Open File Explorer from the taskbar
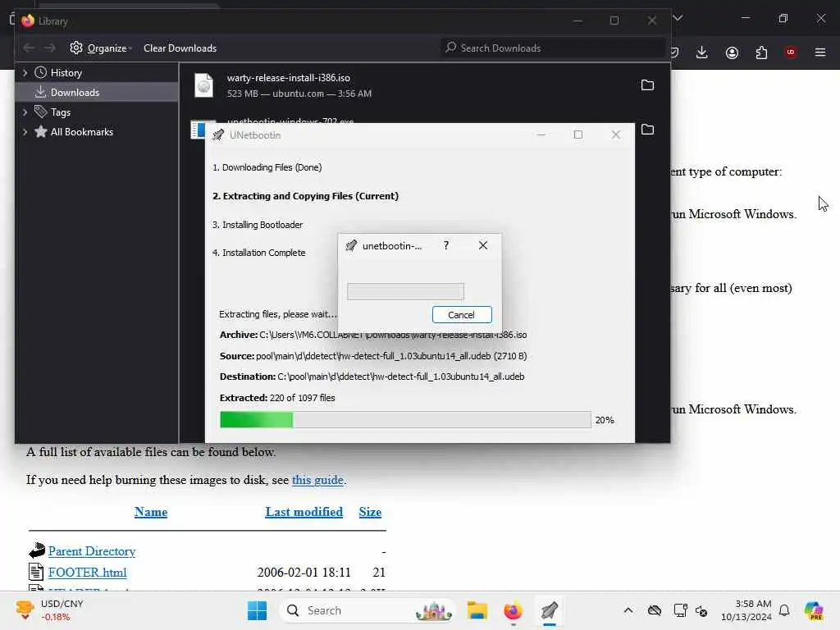Image resolution: width=840 pixels, height=630 pixels. pos(477,610)
